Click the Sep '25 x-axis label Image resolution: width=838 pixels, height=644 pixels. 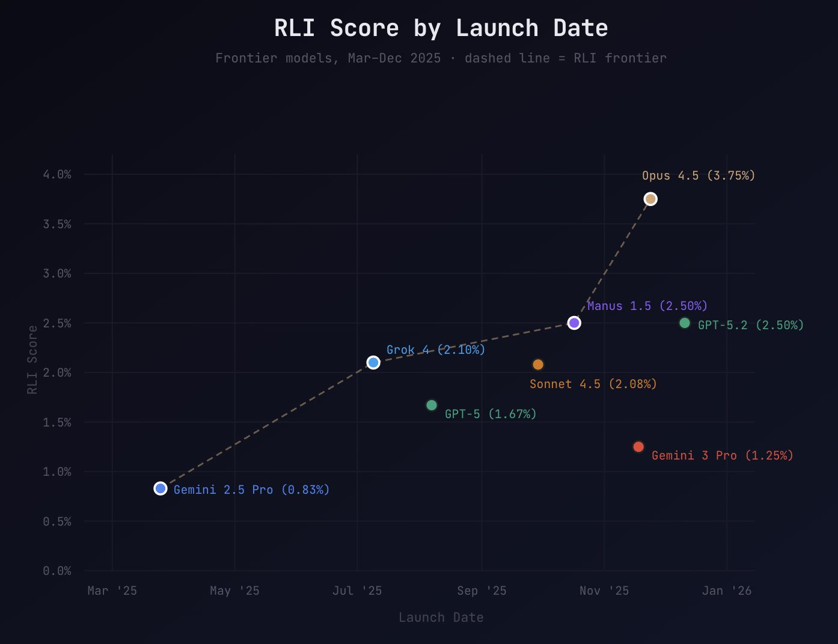(x=482, y=591)
